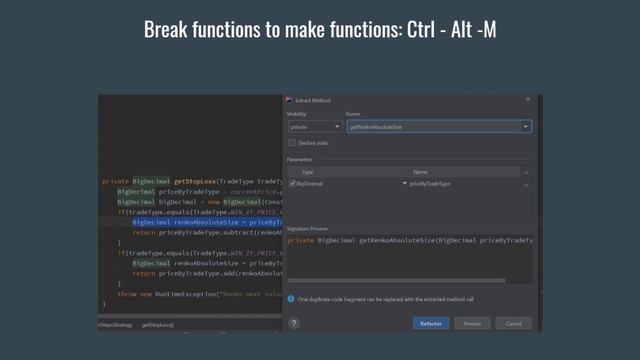Uncheck the BigDecimal parameter checkbox
The image size is (640, 360).
coord(292,183)
